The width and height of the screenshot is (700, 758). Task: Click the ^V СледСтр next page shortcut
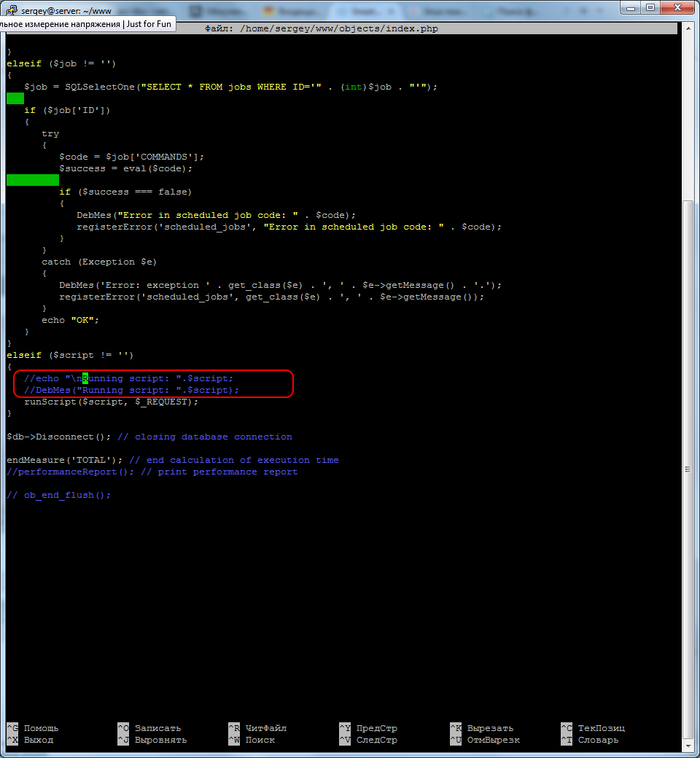click(x=368, y=740)
